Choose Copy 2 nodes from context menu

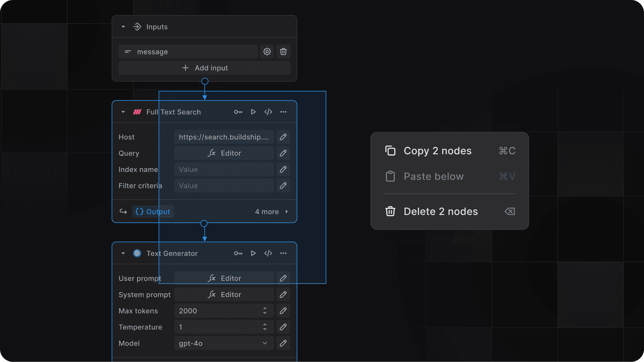pos(450,151)
